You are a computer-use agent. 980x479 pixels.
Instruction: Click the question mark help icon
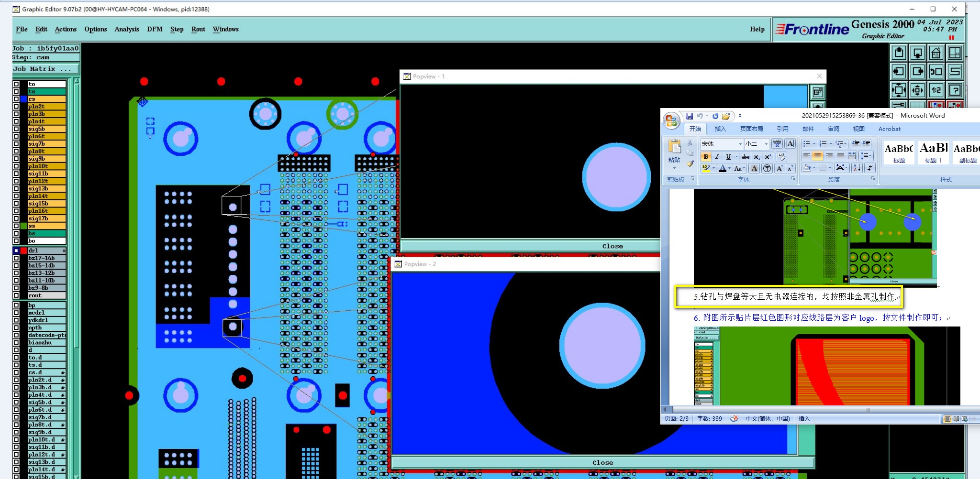(955, 90)
